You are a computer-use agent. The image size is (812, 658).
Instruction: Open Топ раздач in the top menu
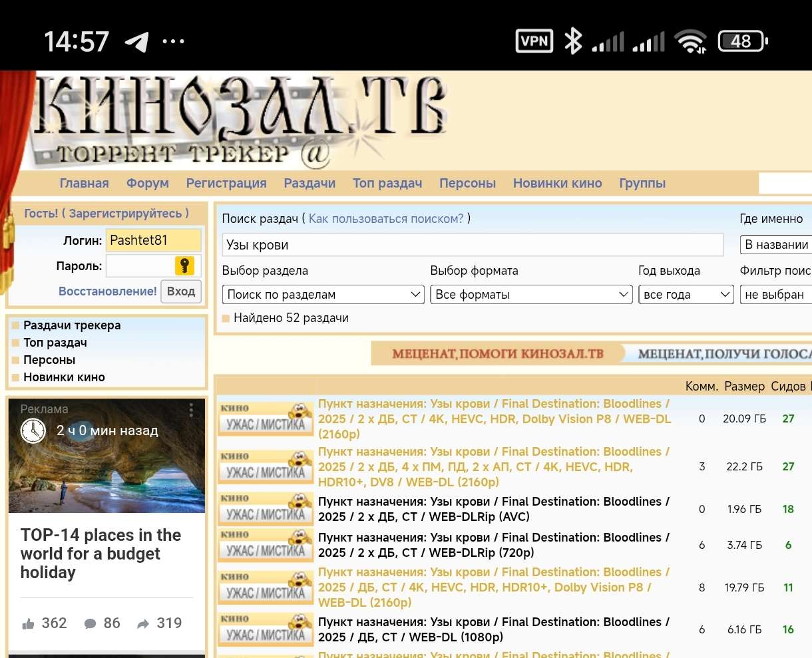(x=387, y=184)
